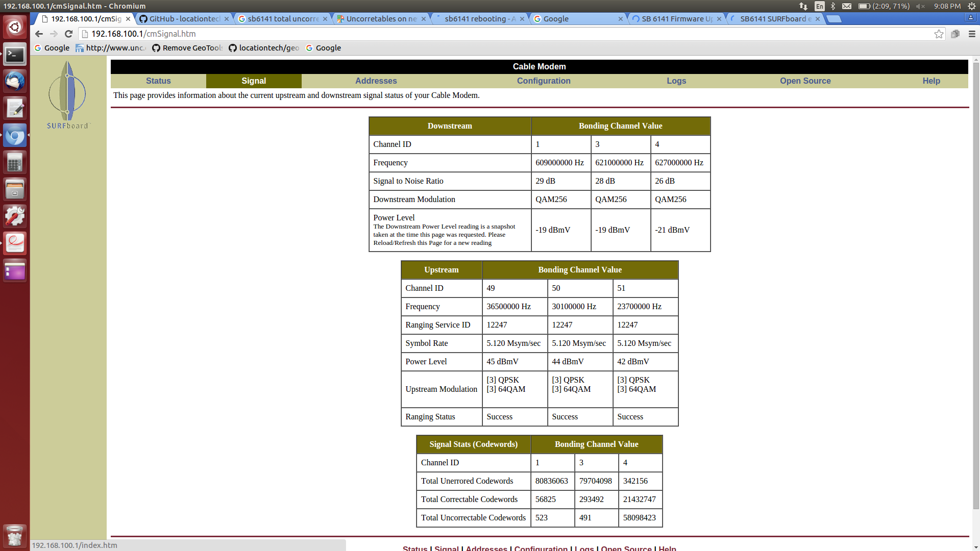Open the Calculator dock icon

tap(15, 163)
